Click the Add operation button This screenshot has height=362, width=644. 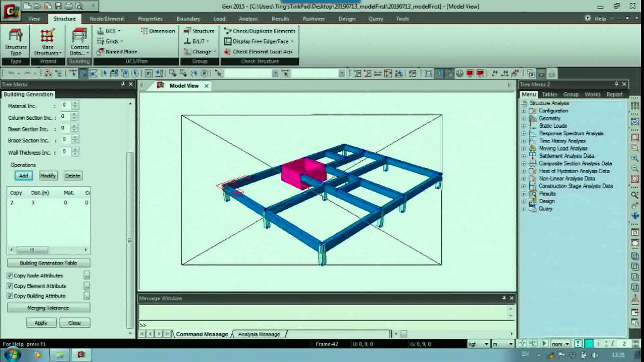24,175
